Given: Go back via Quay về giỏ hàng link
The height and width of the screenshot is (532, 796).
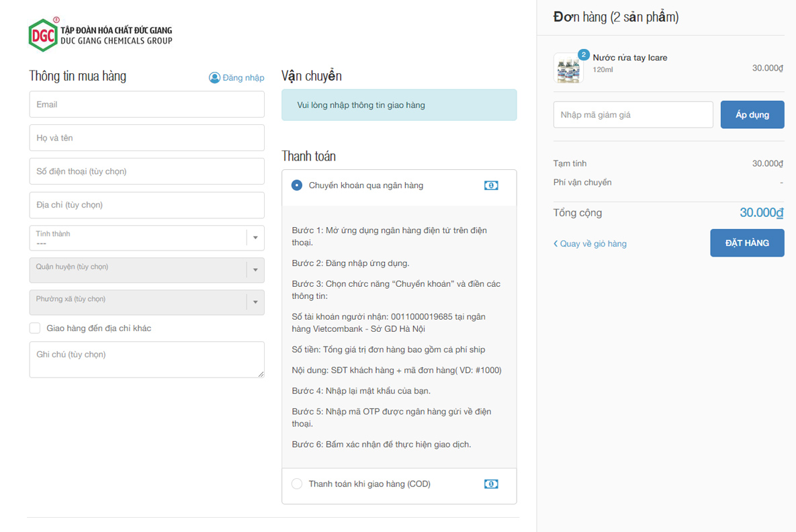Looking at the screenshot, I should click(x=593, y=244).
